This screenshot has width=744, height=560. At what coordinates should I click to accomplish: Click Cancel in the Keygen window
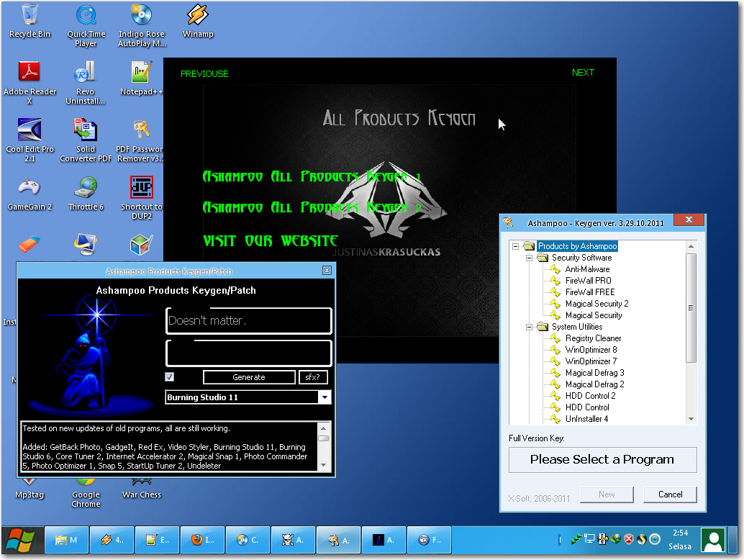pyautogui.click(x=670, y=494)
